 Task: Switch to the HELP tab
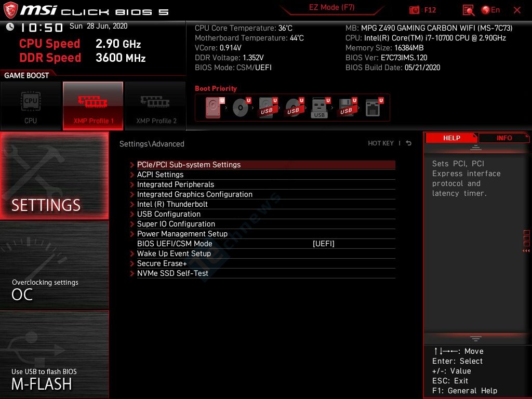(451, 138)
